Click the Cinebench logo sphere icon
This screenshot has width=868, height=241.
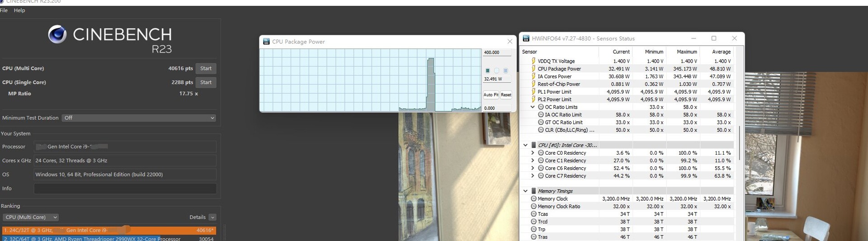[x=57, y=35]
